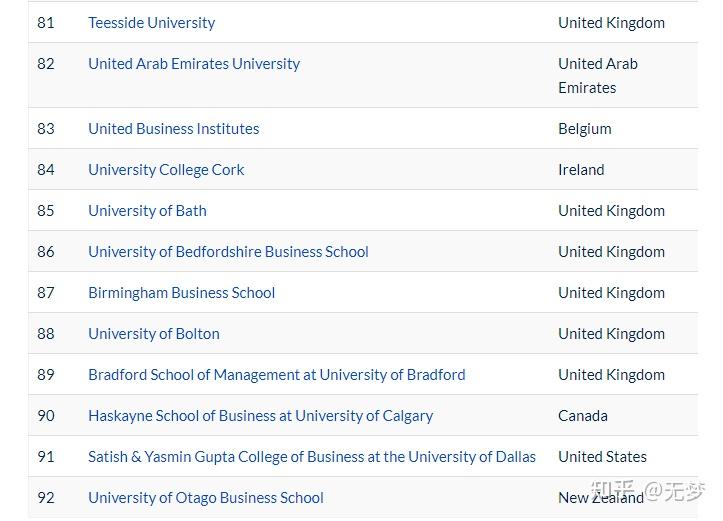Click the Belgium country cell

[x=584, y=129]
